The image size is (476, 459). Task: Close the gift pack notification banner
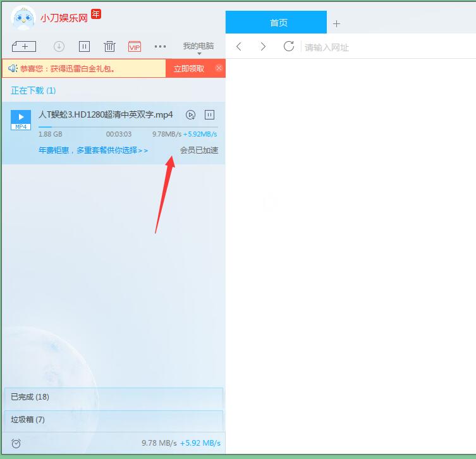tap(219, 68)
